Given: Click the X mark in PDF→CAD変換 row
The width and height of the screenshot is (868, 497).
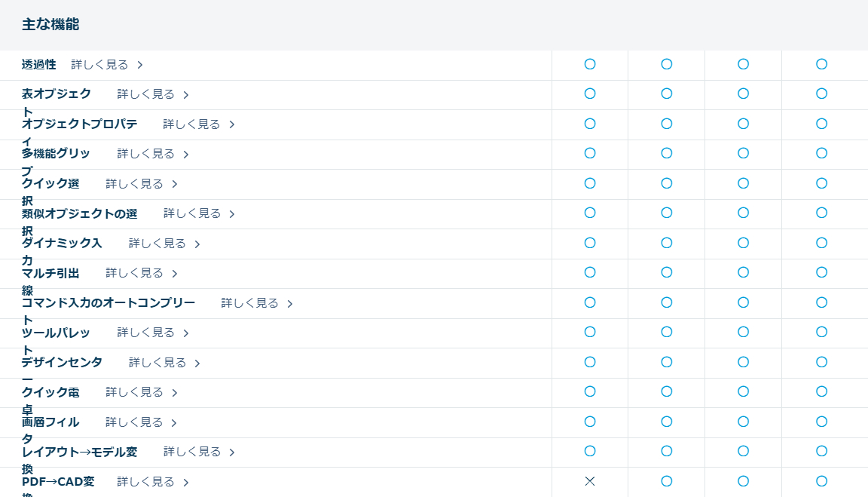Looking at the screenshot, I should [x=590, y=481].
